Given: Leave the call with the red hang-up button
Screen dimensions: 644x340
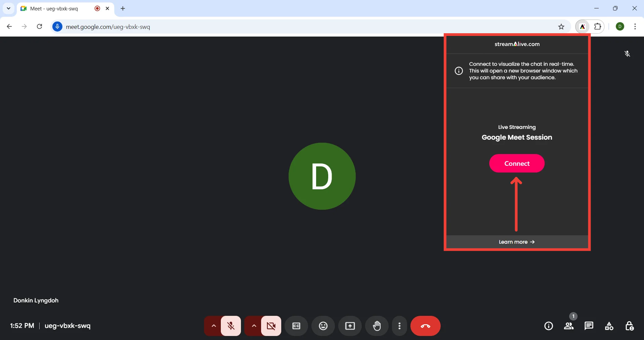Looking at the screenshot, I should (x=426, y=326).
